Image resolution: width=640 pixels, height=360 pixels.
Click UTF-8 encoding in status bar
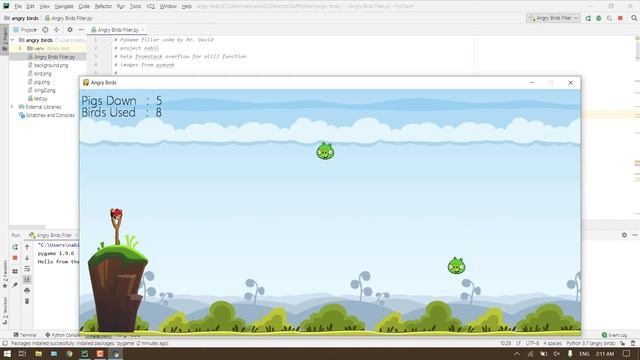click(533, 343)
